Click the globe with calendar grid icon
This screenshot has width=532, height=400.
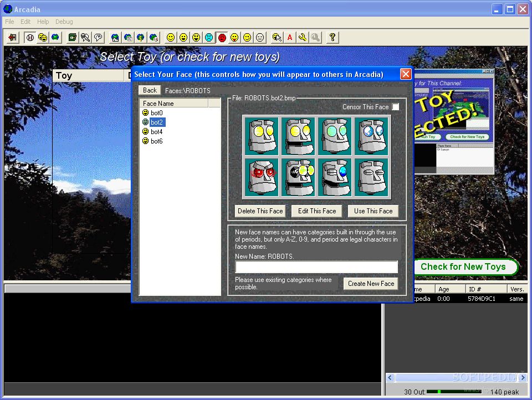tap(128, 37)
